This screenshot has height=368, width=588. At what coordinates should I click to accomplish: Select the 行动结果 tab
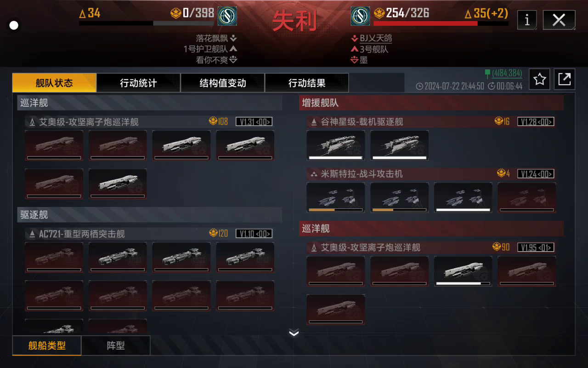pos(307,83)
